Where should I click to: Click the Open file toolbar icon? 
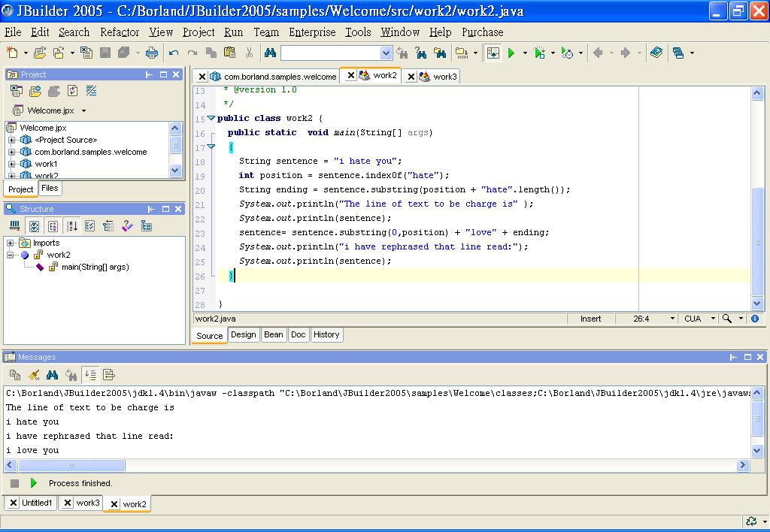[40, 53]
